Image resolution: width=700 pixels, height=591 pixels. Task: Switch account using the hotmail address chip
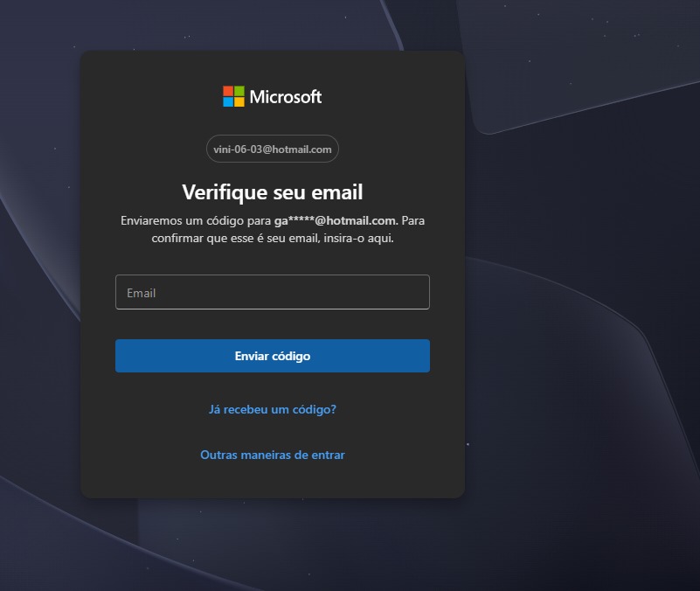point(273,149)
